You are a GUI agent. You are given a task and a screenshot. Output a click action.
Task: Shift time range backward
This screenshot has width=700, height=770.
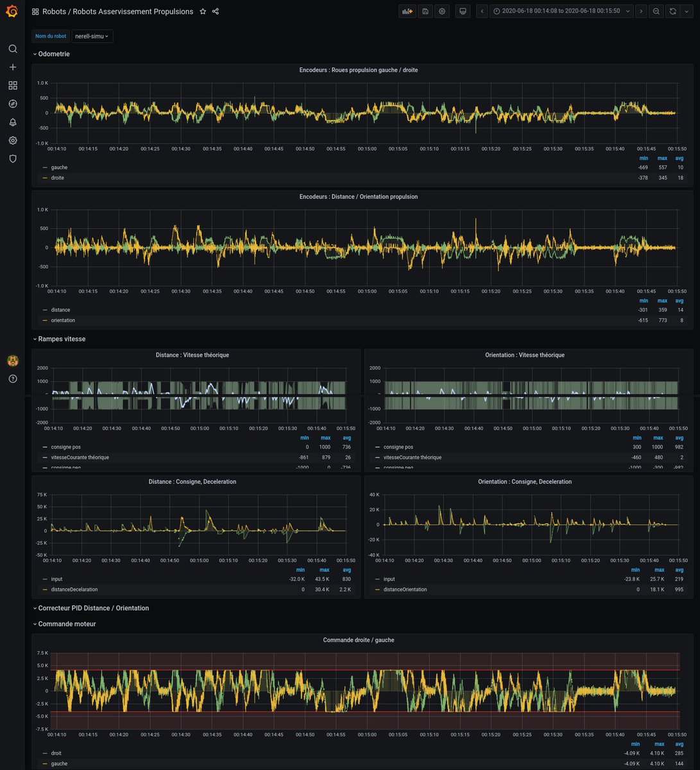pyautogui.click(x=482, y=11)
